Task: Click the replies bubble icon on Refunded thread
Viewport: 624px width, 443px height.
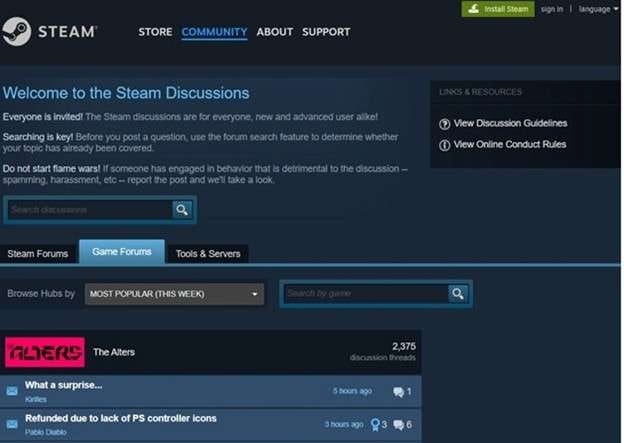Action: coord(398,425)
